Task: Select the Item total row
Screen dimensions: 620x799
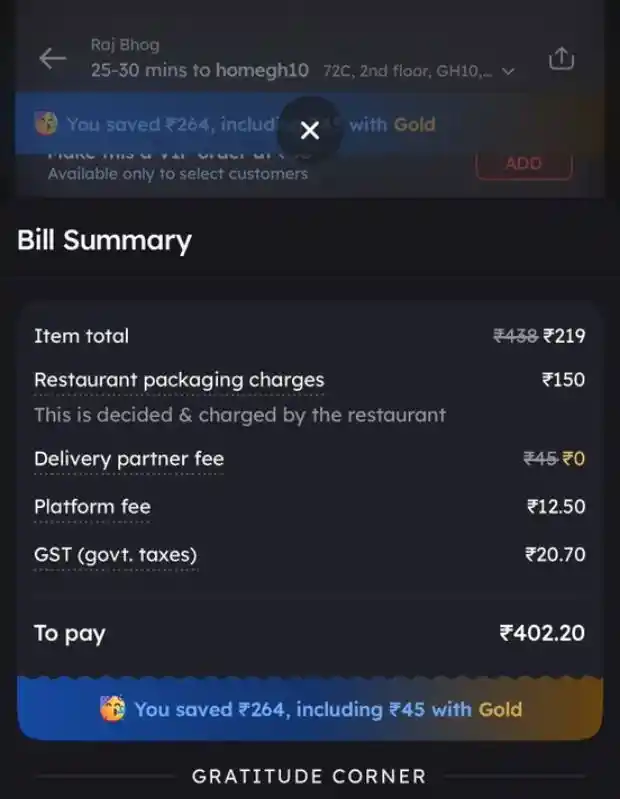Action: 310,336
